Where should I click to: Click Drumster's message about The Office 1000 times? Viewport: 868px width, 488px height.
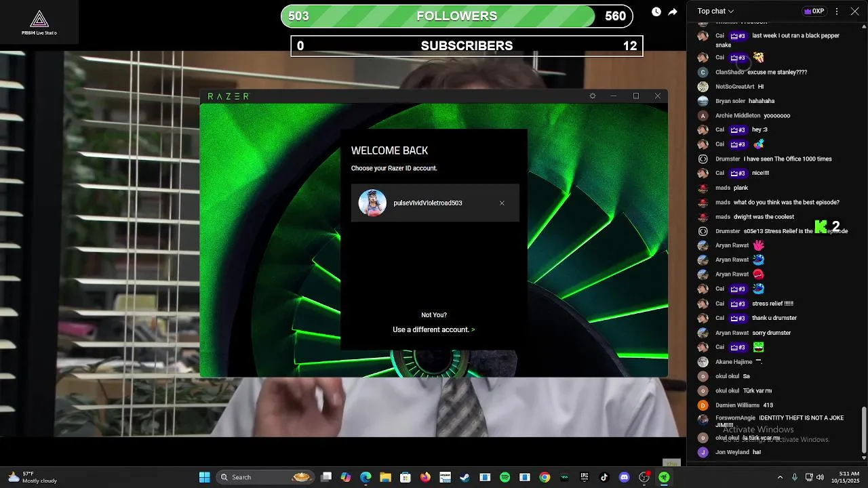pyautogui.click(x=787, y=159)
